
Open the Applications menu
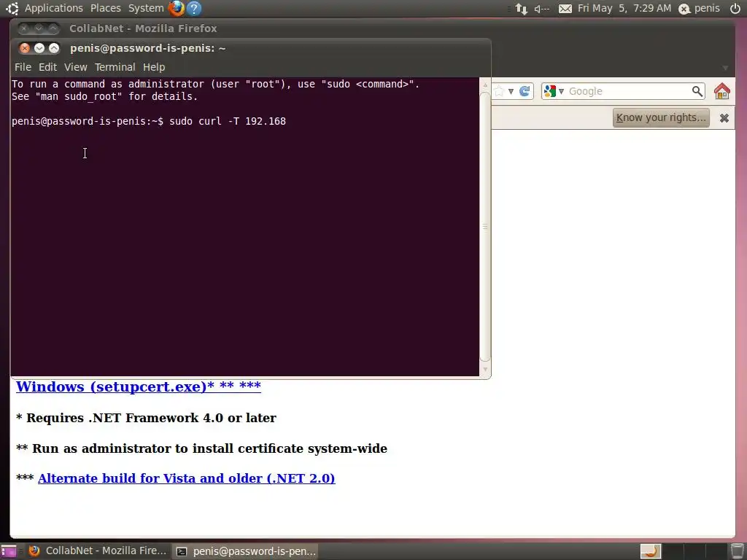point(53,8)
